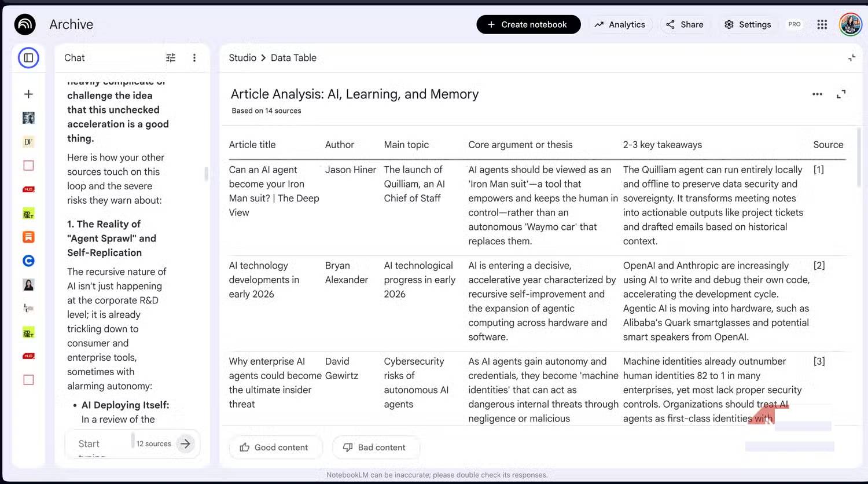Open chat configuration sliders icon

[x=170, y=57]
